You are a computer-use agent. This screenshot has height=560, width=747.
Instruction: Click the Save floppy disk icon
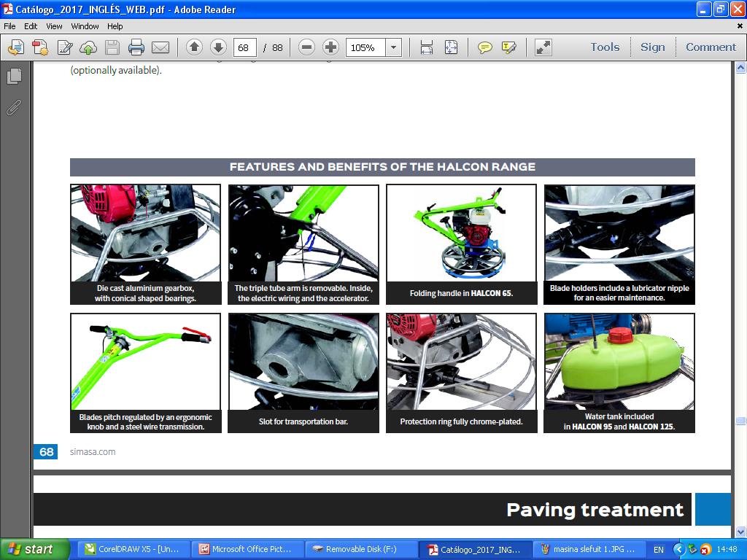(112, 47)
